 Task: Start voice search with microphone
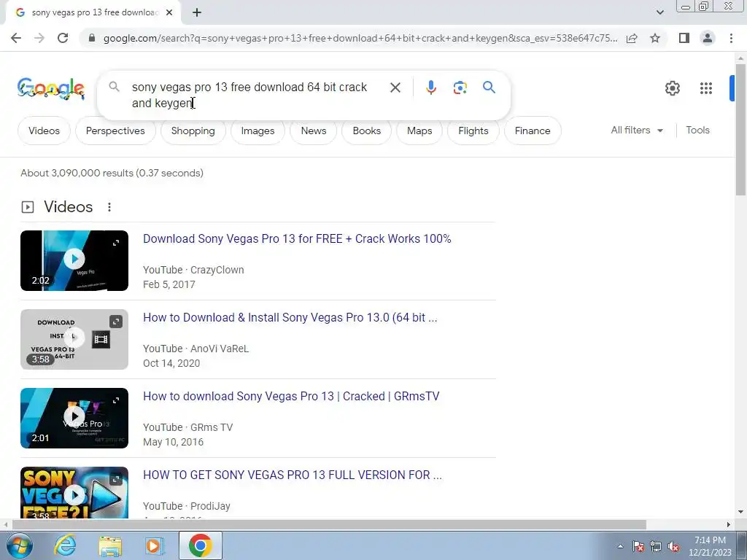tap(430, 87)
